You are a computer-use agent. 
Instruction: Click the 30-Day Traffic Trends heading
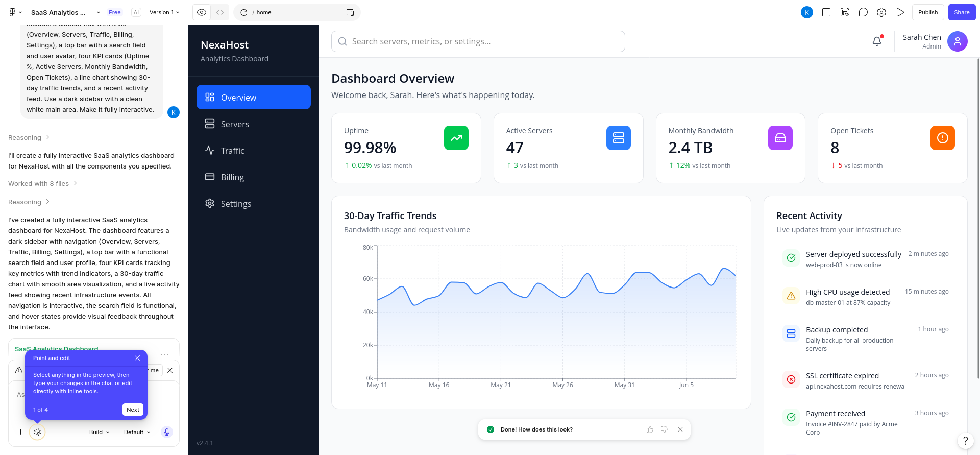point(390,216)
